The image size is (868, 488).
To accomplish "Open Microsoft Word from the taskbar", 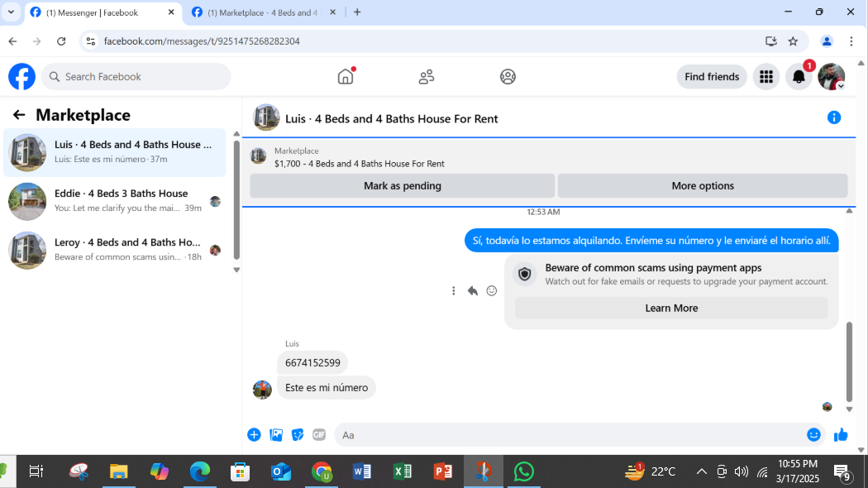I will point(362,471).
